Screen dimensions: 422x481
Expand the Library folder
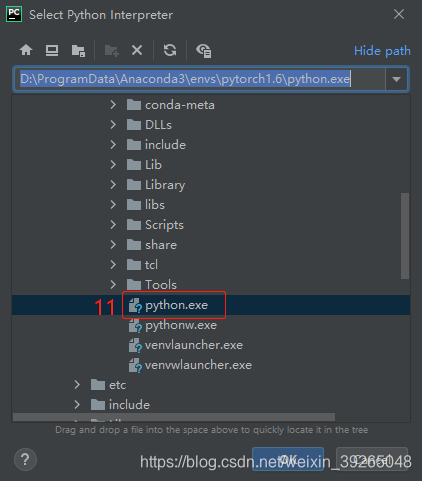pos(113,185)
